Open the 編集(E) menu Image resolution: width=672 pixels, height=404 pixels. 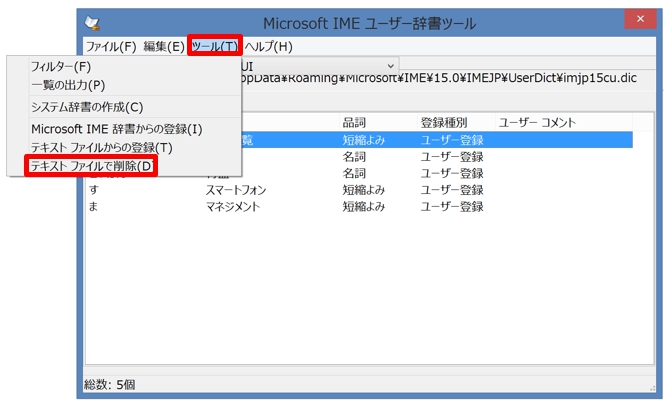tap(164, 46)
